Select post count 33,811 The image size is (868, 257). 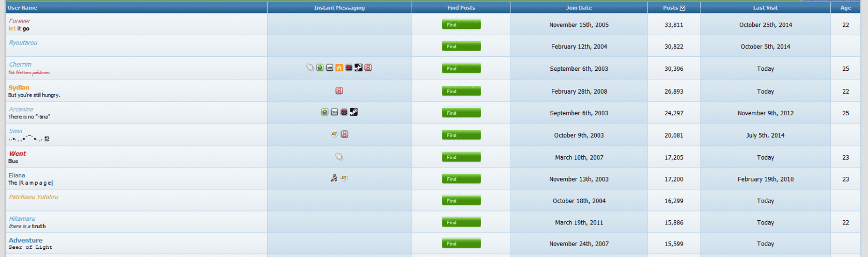[674, 25]
